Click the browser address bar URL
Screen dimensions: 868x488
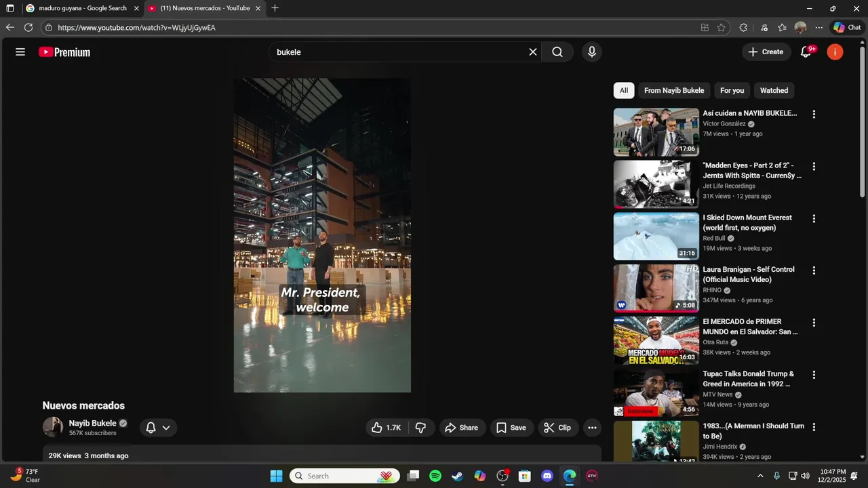(136, 28)
